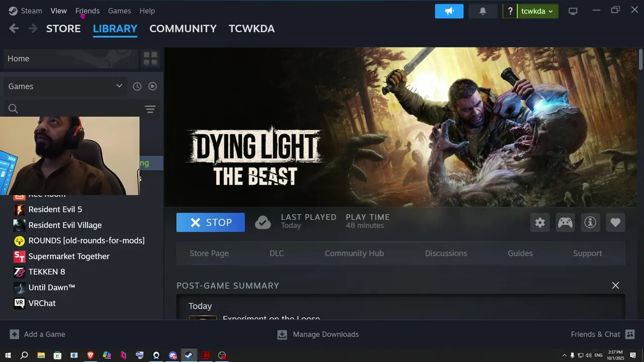Go forward with the right arrow
644x362 pixels.
tap(33, 29)
